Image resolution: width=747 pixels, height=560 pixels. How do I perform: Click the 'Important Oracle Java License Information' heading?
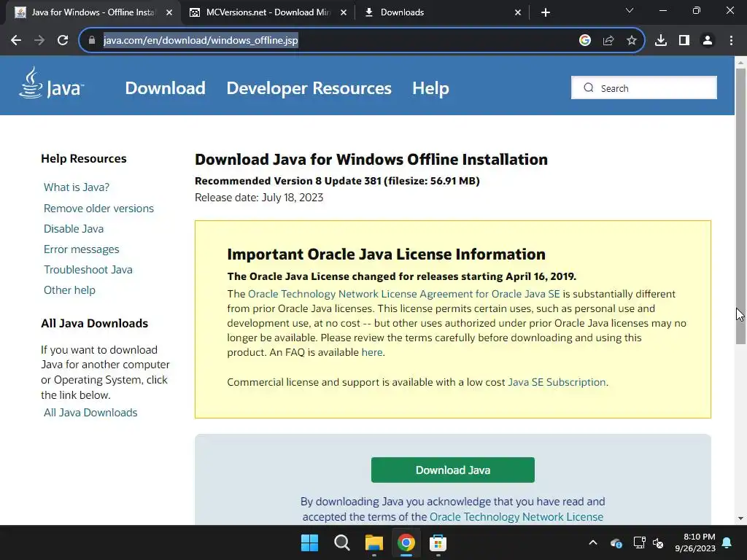coord(387,254)
